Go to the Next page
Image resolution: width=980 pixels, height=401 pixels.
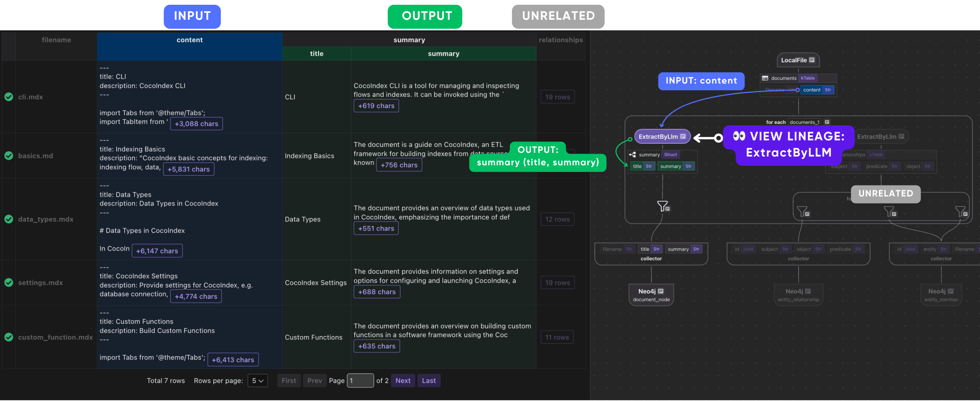[403, 381]
